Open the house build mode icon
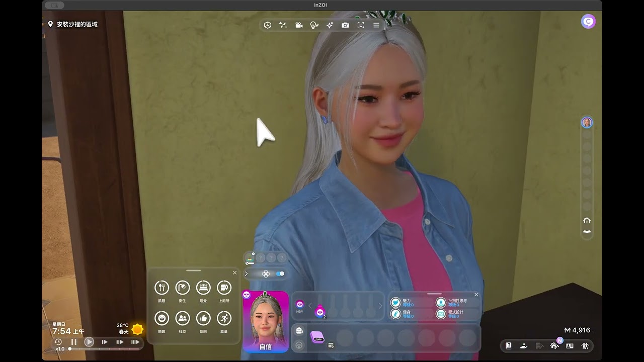The height and width of the screenshot is (362, 644). tap(554, 346)
